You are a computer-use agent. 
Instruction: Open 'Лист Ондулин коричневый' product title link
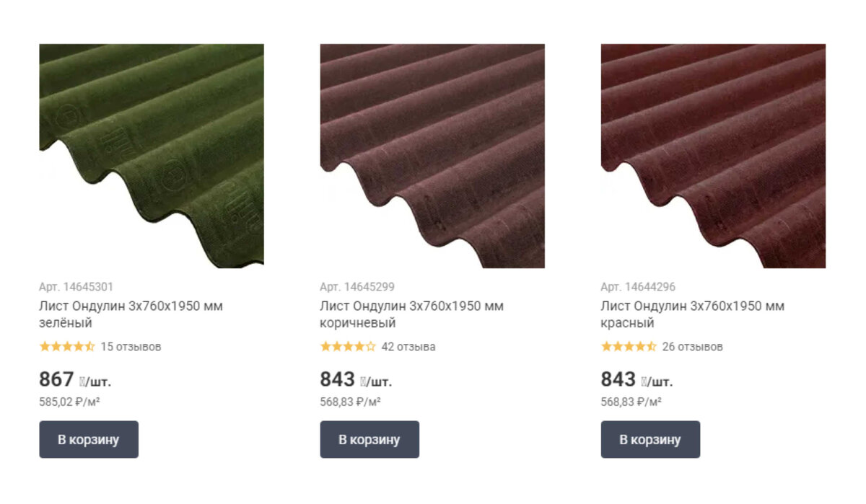412,314
